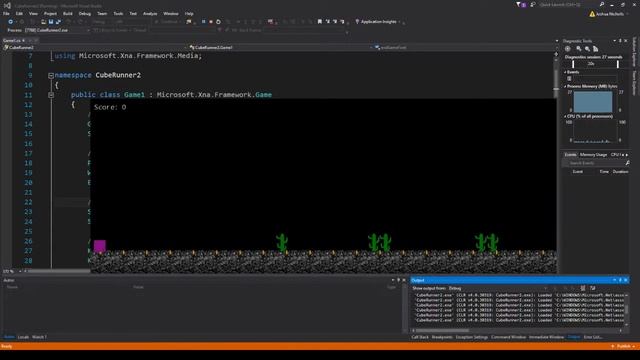The height and width of the screenshot is (360, 640).
Task: Open the Help menu
Action: click(189, 13)
